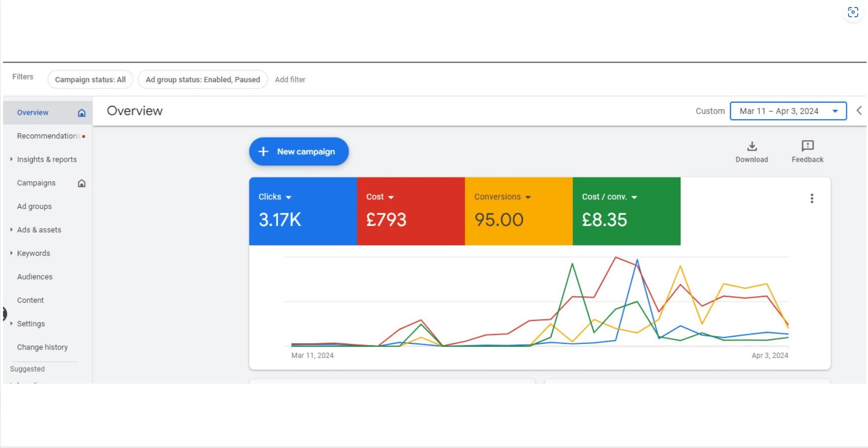Open the Cost / conv. metric dropdown
The height and width of the screenshot is (448, 868).
634,197
